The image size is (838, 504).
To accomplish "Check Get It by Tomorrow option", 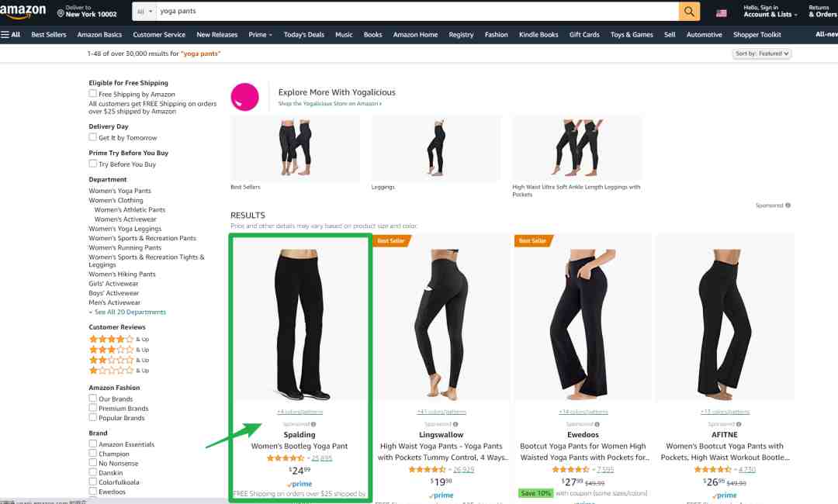I will pyautogui.click(x=93, y=137).
